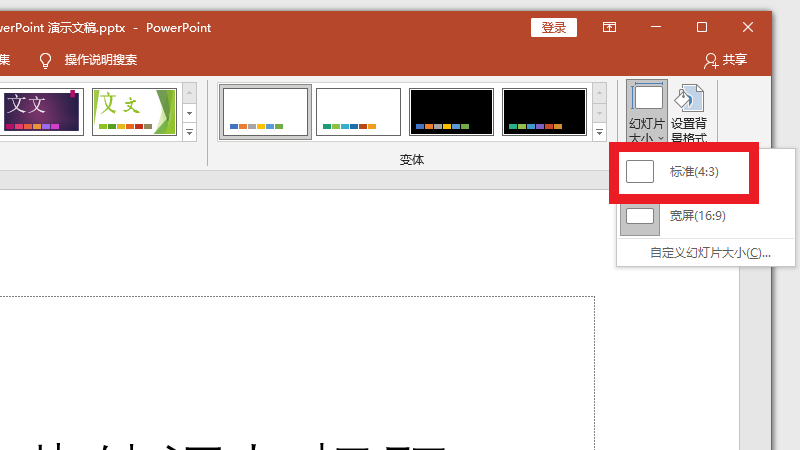The height and width of the screenshot is (450, 800).
Task: Select the second black variant thumbnail
Action: (x=544, y=111)
